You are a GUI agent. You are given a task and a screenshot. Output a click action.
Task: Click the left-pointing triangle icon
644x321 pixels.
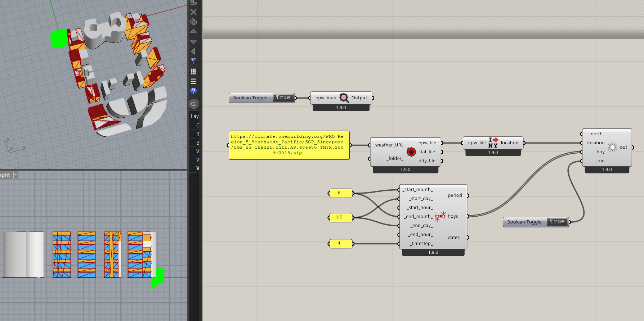point(193,51)
